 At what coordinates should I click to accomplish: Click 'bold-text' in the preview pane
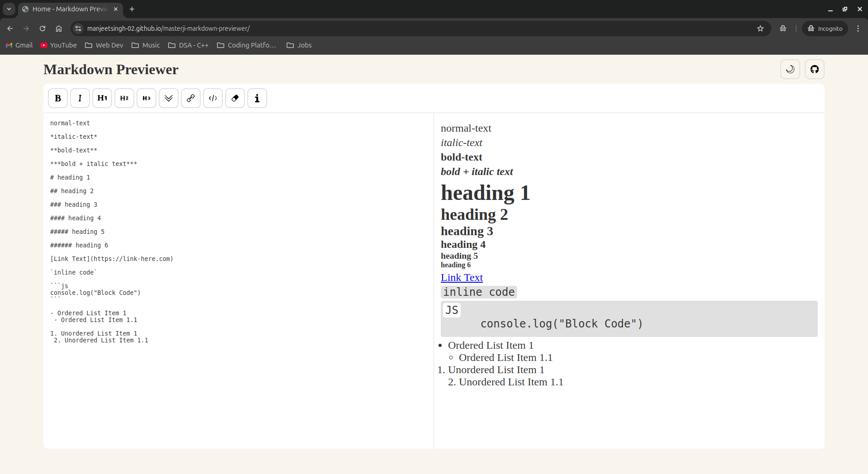coord(462,157)
